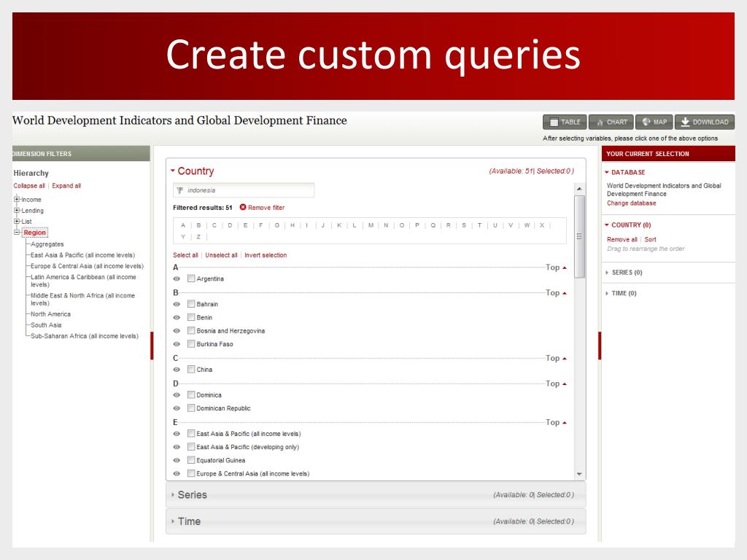
Task: Open the Map view button
Action: coord(654,122)
